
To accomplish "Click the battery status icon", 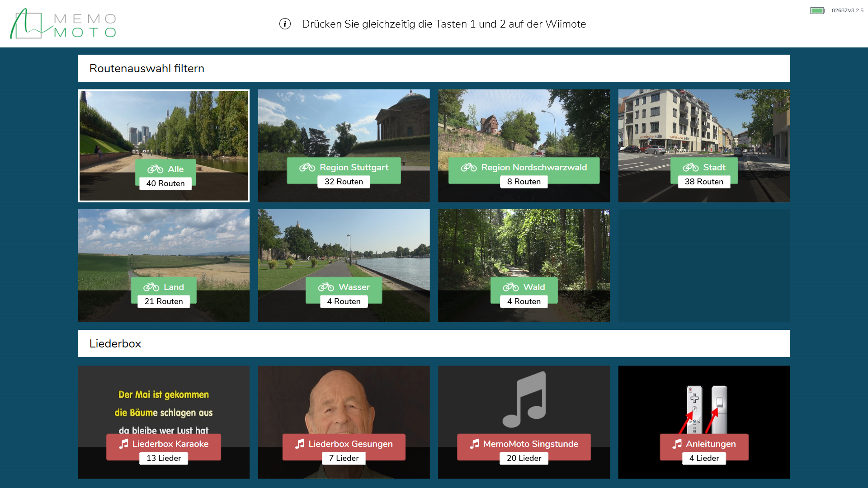I will [x=817, y=10].
